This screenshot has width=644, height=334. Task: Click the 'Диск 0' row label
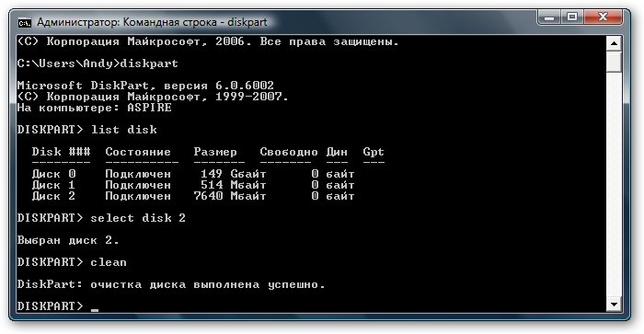pyautogui.click(x=53, y=174)
